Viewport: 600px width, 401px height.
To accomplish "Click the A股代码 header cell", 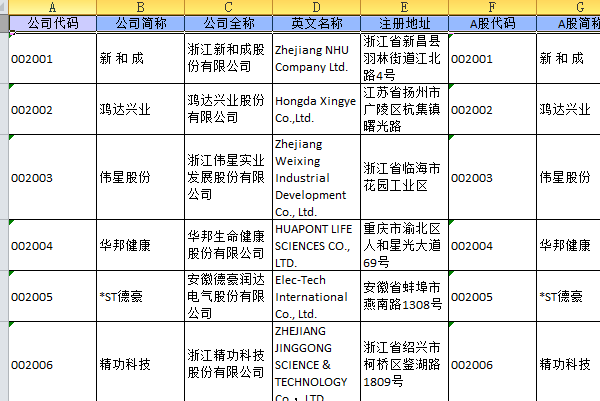I will pyautogui.click(x=492, y=23).
